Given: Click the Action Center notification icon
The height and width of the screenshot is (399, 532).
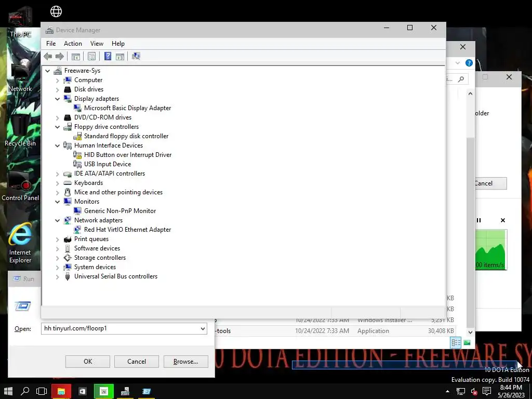Looking at the screenshot, I should [x=487, y=392].
